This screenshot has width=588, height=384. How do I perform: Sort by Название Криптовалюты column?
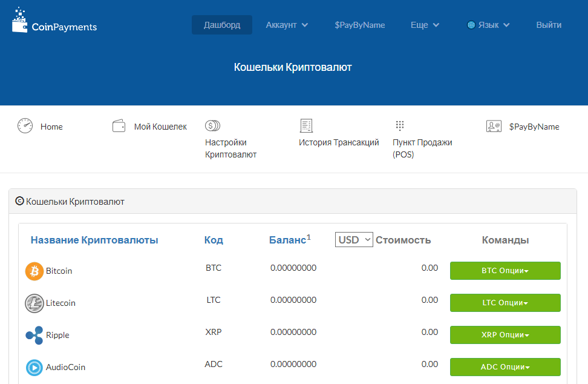pyautogui.click(x=94, y=240)
